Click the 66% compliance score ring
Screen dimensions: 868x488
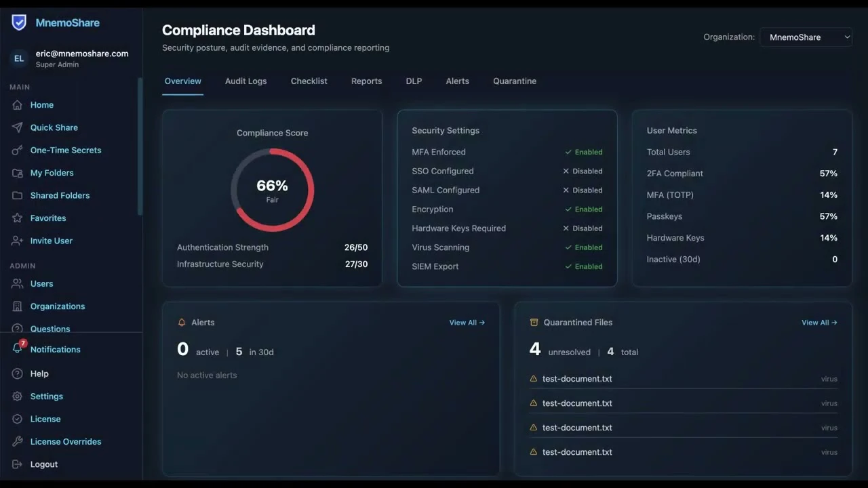[x=273, y=190]
